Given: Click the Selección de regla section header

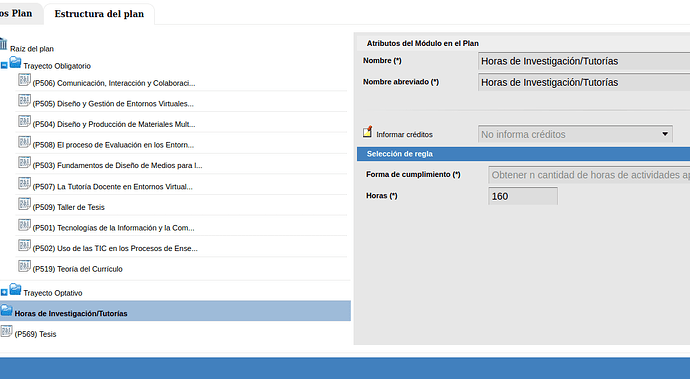Looking at the screenshot, I should pyautogui.click(x=524, y=154).
